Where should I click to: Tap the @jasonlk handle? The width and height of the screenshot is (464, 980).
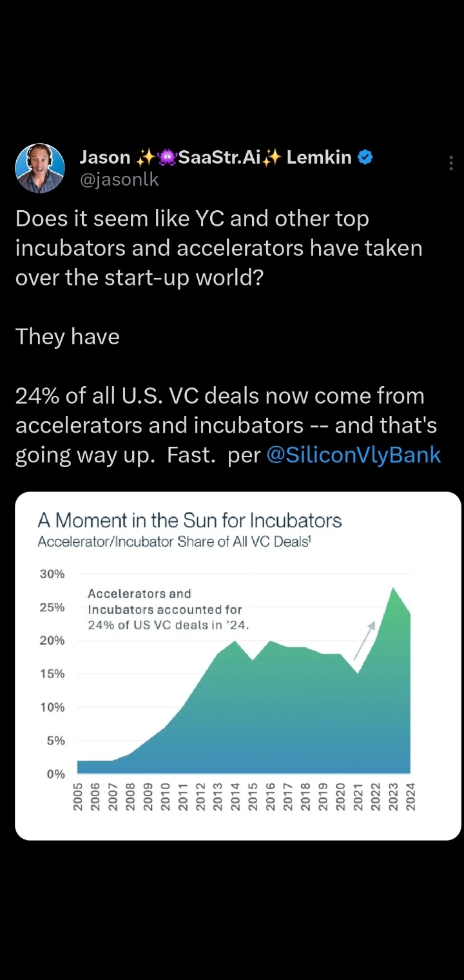point(119,180)
